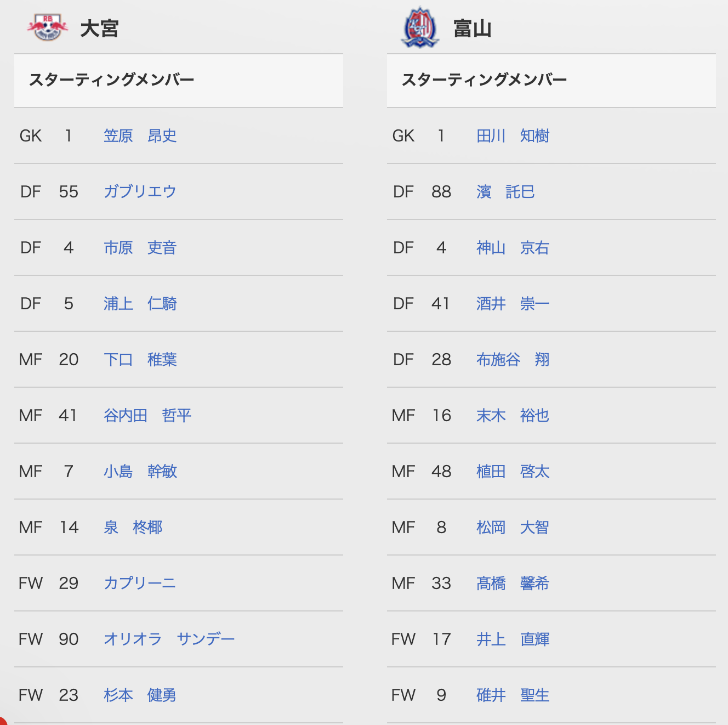Click the 大宮 team crest logo

(48, 27)
